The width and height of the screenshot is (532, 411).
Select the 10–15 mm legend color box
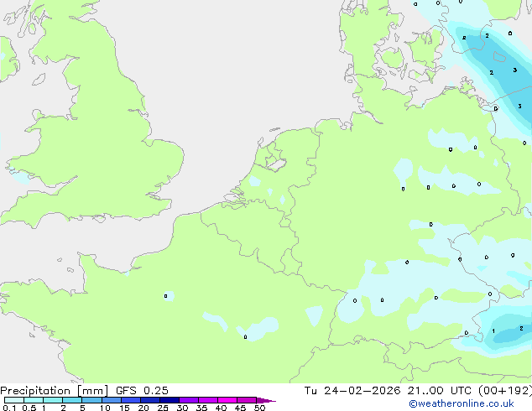[x=111, y=400]
